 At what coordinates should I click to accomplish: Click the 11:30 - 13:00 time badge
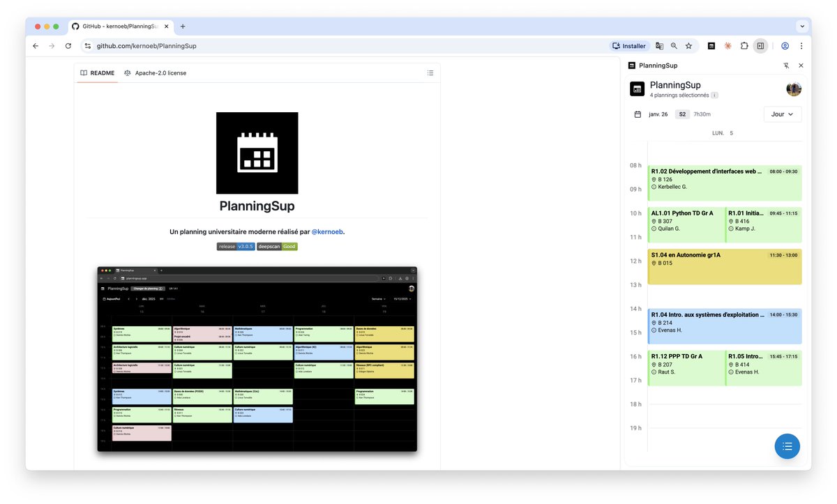(783, 255)
